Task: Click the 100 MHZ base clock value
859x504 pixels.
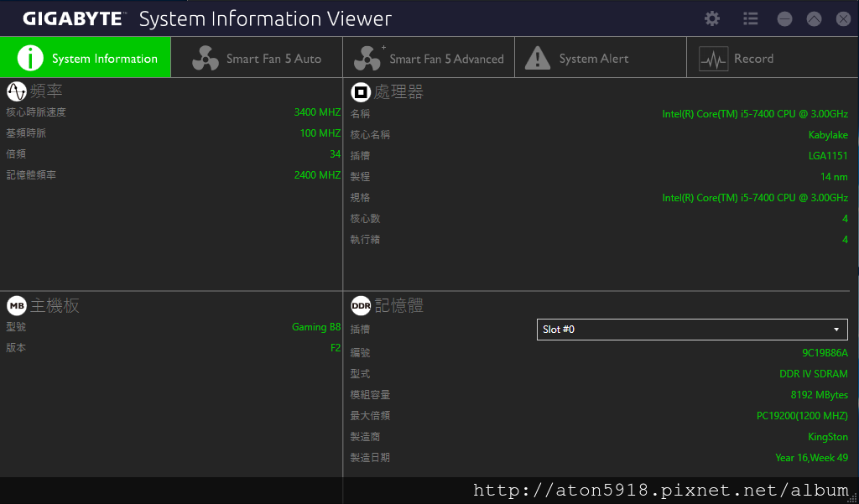Action: (x=320, y=133)
